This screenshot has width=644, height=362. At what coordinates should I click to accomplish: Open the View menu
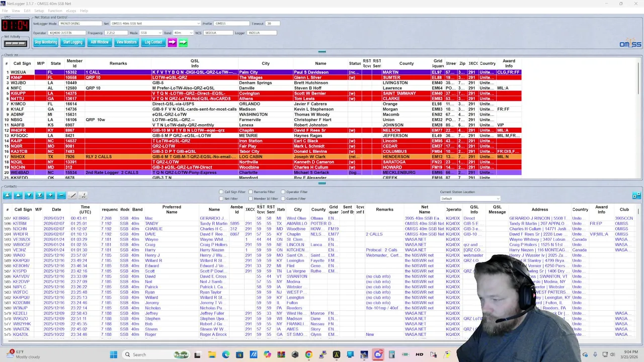(16, 11)
